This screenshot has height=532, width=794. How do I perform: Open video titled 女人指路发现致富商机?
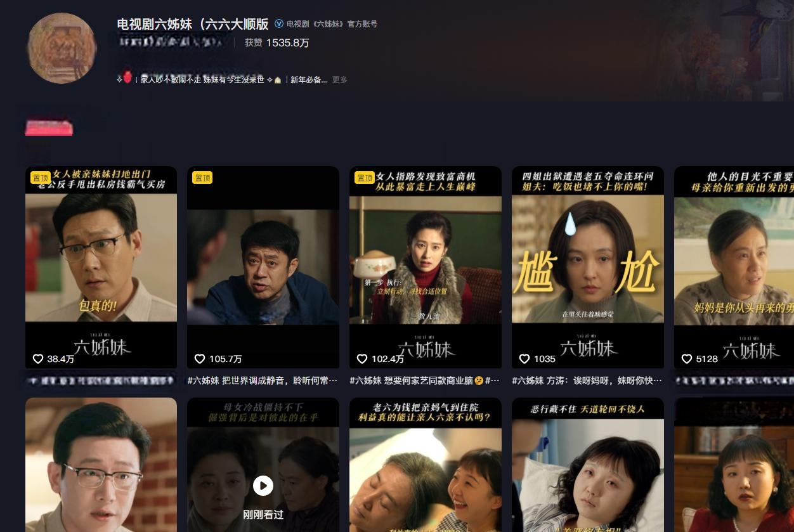(x=426, y=268)
